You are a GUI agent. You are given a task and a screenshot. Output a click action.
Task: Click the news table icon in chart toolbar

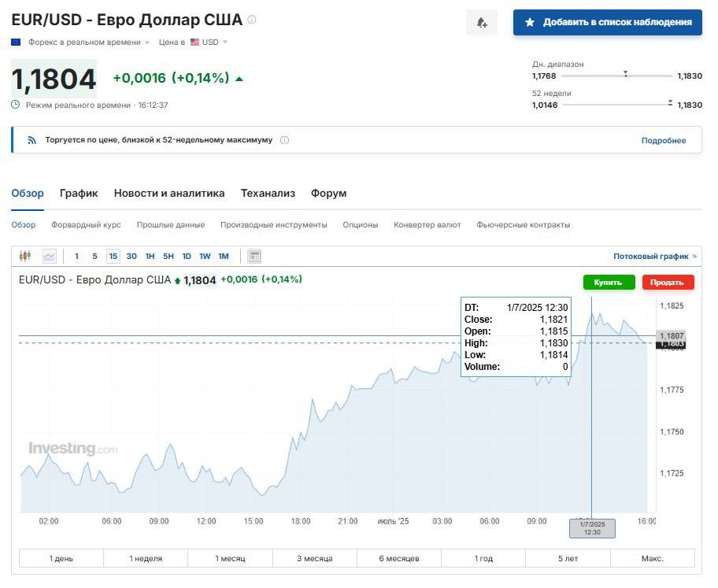coord(254,256)
